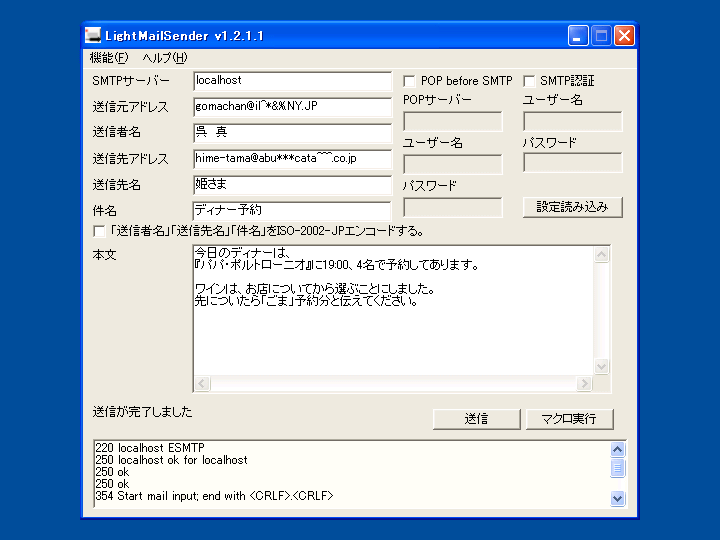Click the 設定読み込み button
Screen dimensions: 720x540
coord(573,207)
